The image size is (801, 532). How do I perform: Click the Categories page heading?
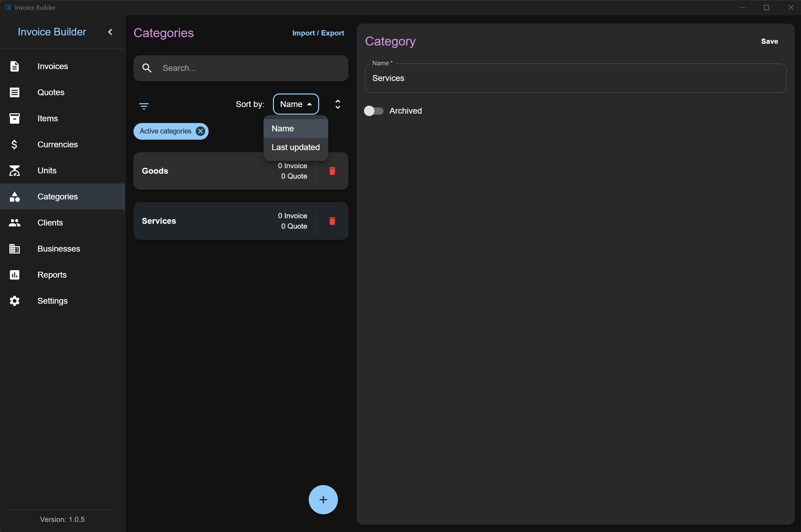pyautogui.click(x=164, y=33)
